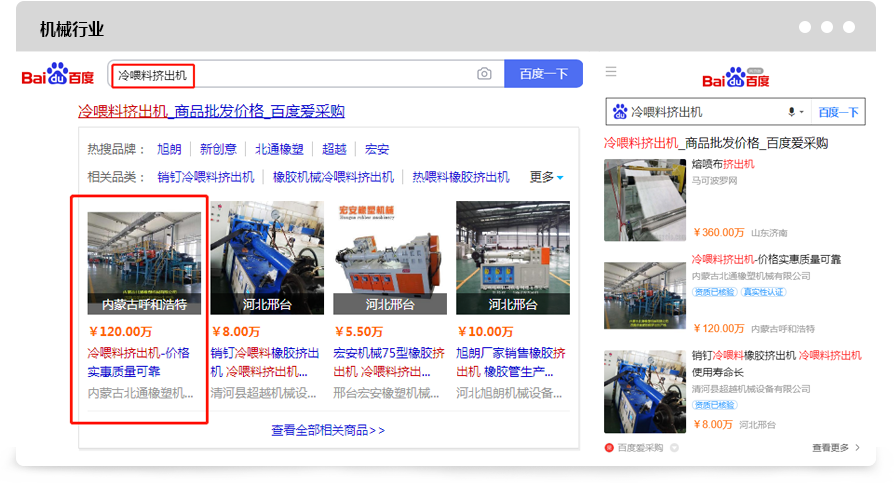Viewport: 894px width, 483px height.
Task: Expand the 更多 related categories dropdown
Action: 546,177
